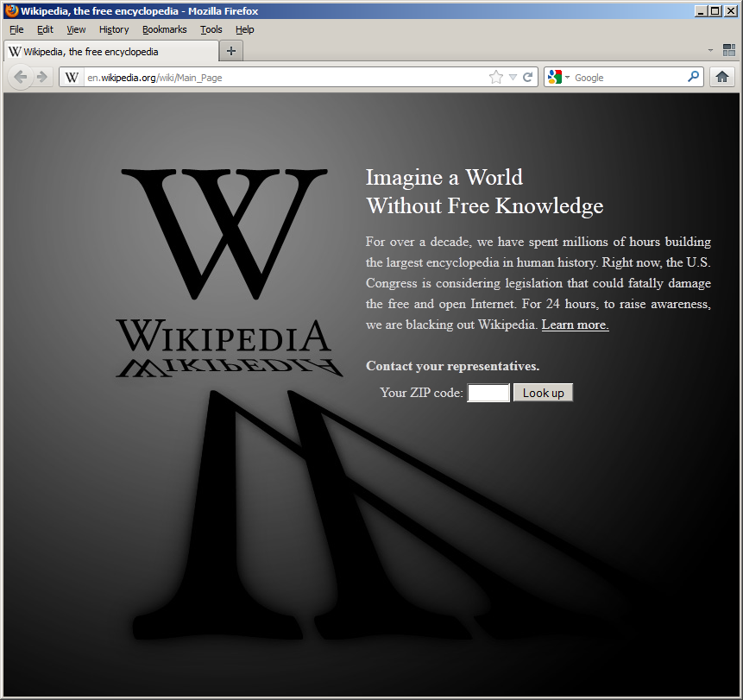Click the magnifier search icon
Image resolution: width=743 pixels, height=700 pixels.
693,76
